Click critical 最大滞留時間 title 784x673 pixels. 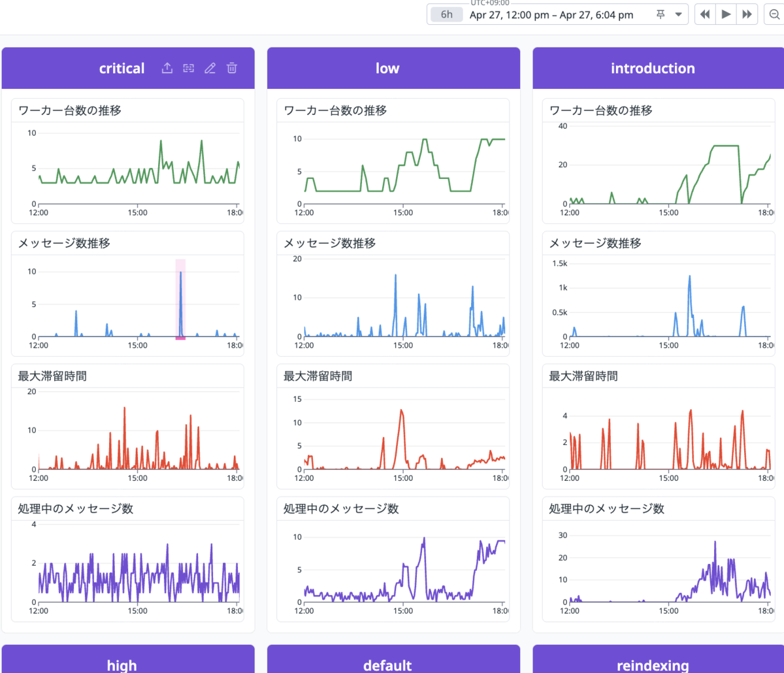pos(52,376)
